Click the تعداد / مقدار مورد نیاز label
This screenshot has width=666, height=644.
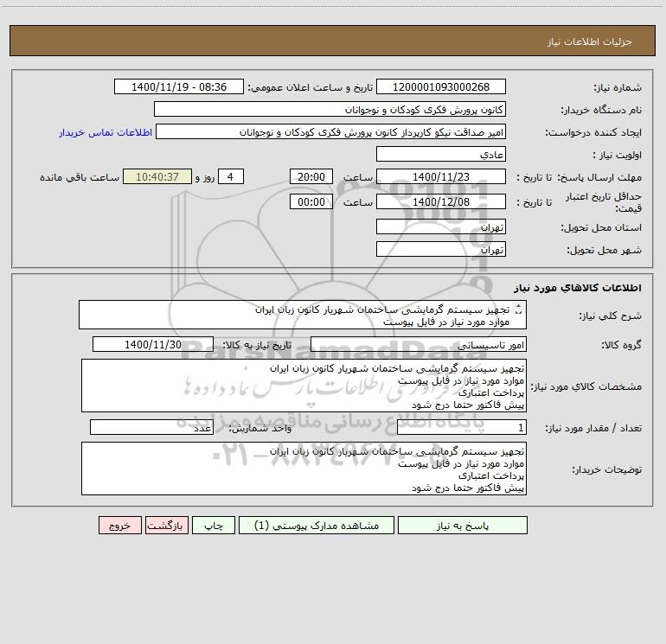pos(593,428)
